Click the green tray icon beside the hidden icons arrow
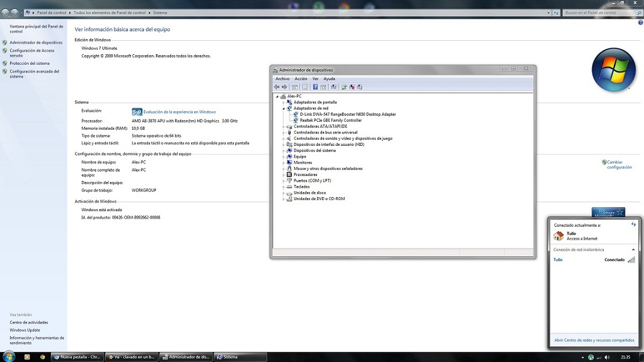Viewport: 644px width, 362px height. click(590, 358)
